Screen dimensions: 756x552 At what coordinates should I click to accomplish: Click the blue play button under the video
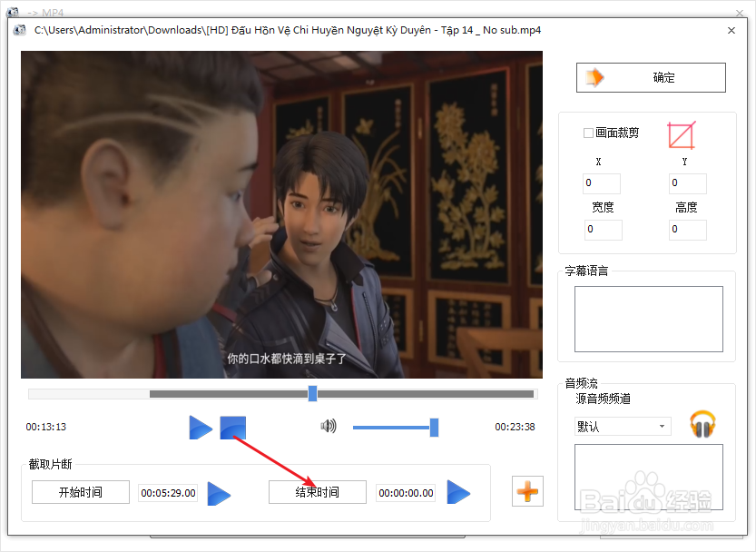(x=201, y=428)
